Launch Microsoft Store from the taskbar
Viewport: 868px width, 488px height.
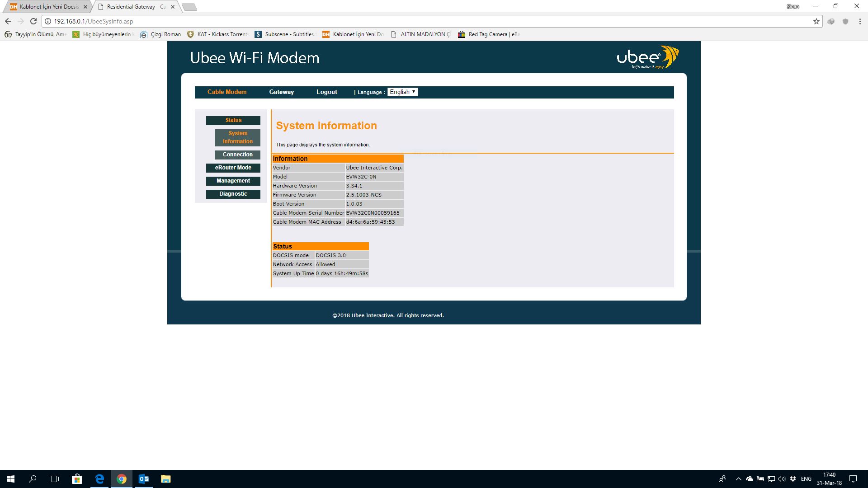(x=77, y=479)
